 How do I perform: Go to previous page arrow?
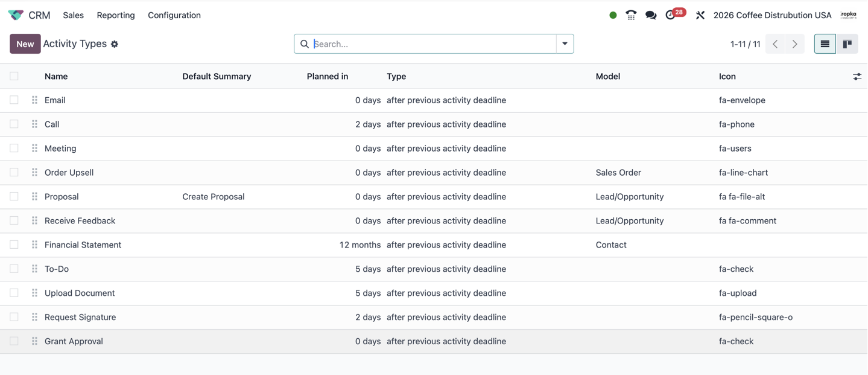775,43
